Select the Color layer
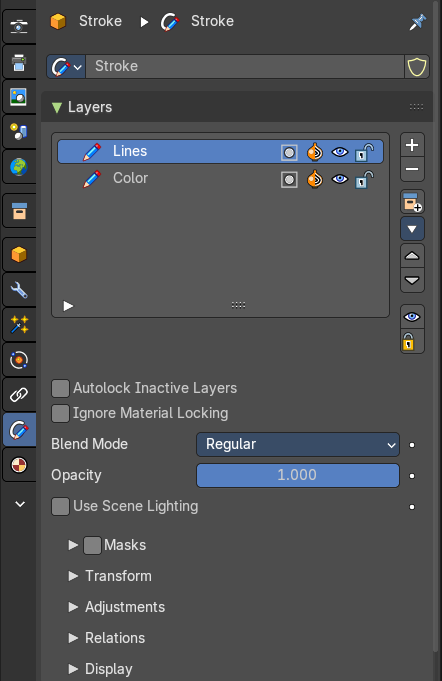Viewport: 442px width, 681px height. (220, 179)
